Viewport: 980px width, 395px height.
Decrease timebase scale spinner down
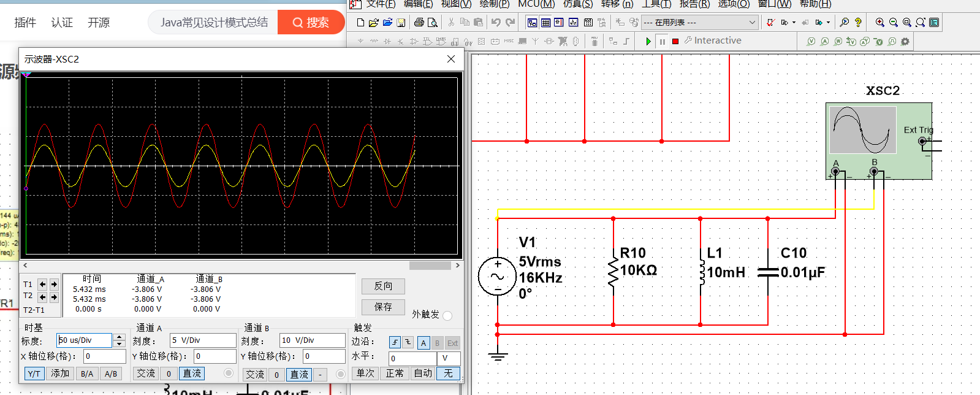click(x=120, y=343)
